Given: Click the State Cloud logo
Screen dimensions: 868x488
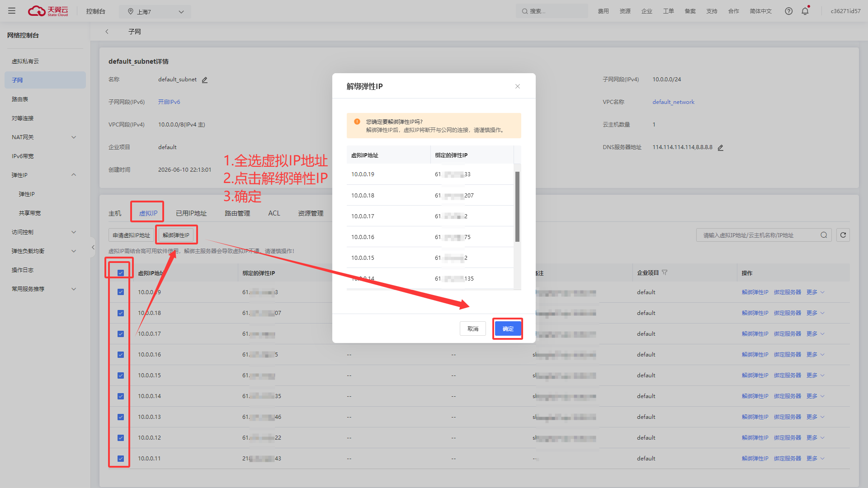Looking at the screenshot, I should (x=48, y=11).
